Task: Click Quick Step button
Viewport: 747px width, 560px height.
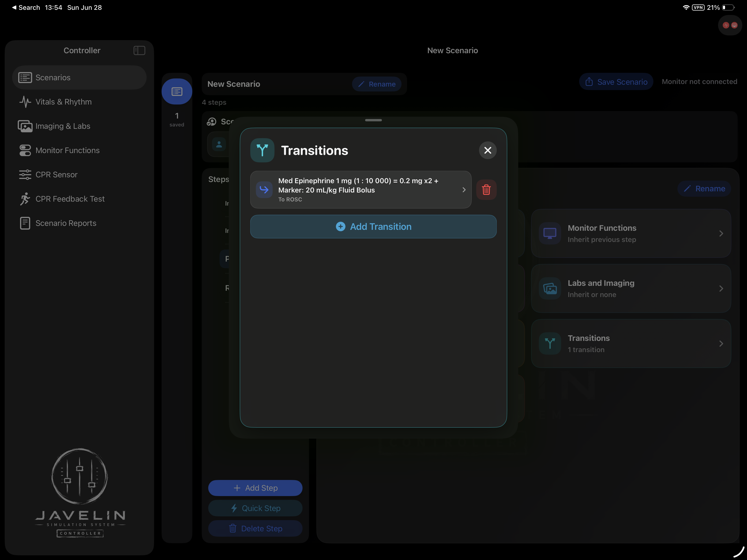Action: pyautogui.click(x=255, y=508)
